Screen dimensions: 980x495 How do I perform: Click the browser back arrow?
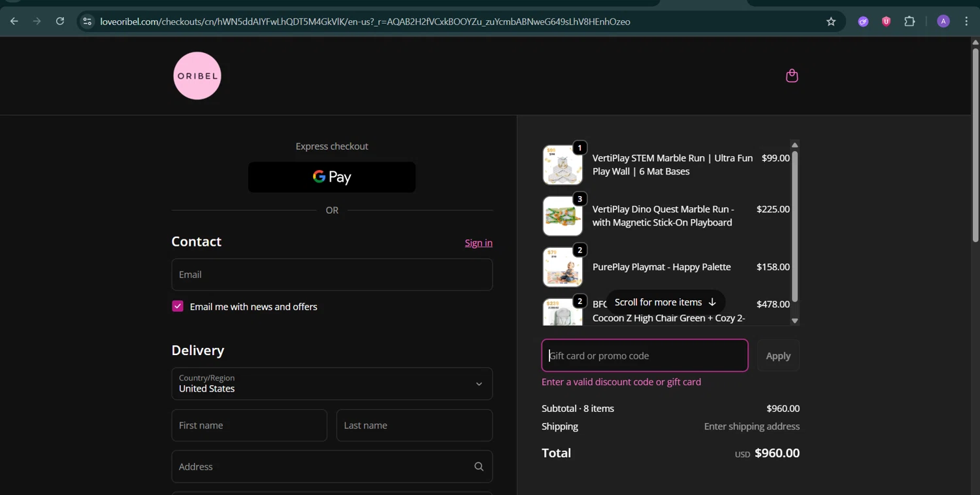(x=14, y=22)
